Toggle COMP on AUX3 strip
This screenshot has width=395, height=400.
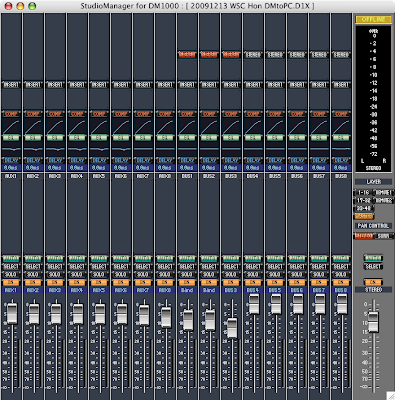[x=55, y=114]
